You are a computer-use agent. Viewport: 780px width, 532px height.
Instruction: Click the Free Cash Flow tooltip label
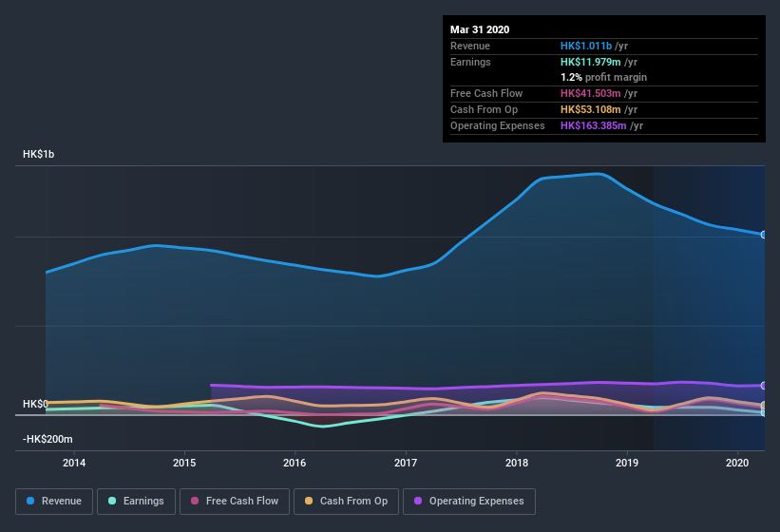[486, 93]
